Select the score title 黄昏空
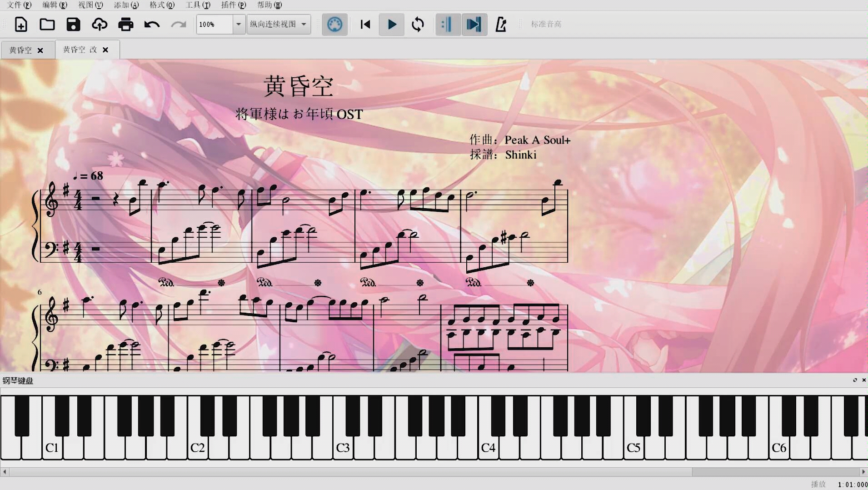Viewport: 868px width, 490px height. pos(299,86)
